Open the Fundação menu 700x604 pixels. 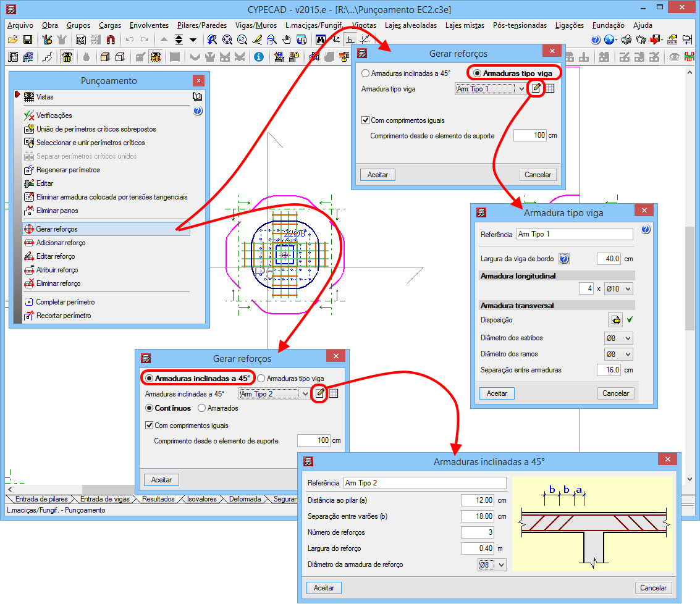click(608, 25)
